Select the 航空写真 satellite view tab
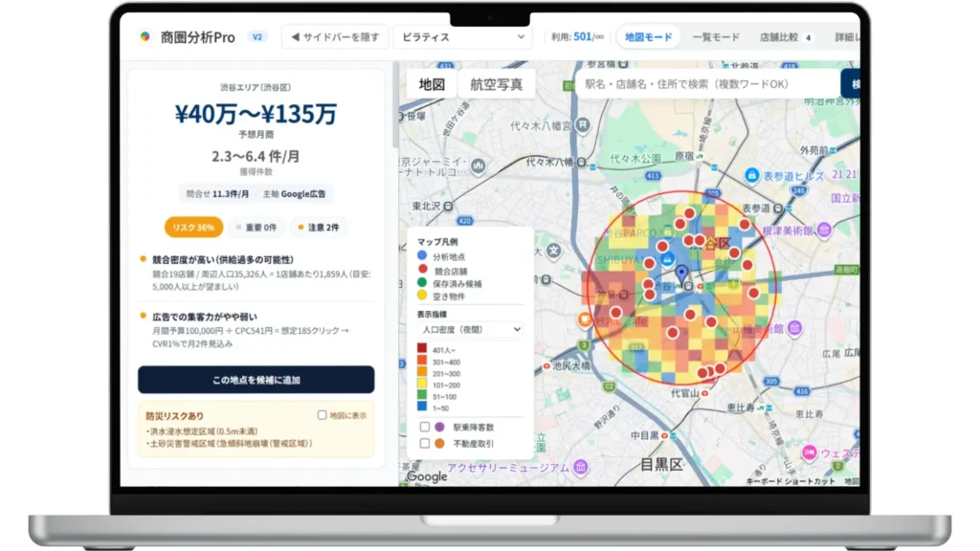Viewport: 980px width, 551px height. point(497,84)
